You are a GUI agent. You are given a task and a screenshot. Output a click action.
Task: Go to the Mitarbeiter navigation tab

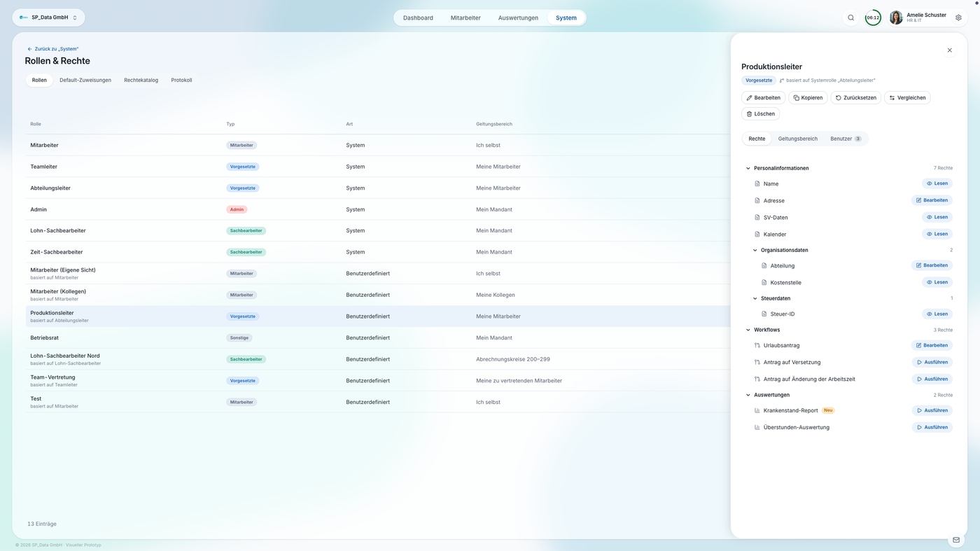coord(465,18)
